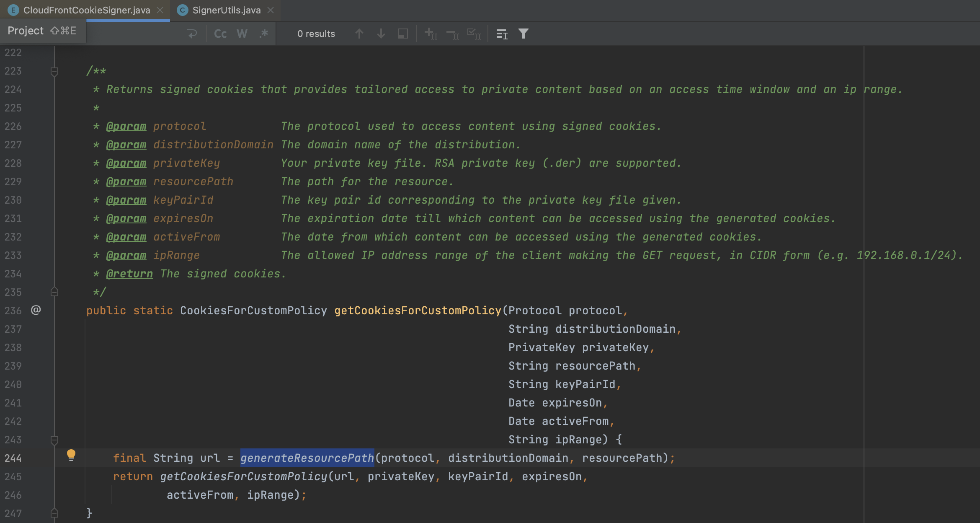Image resolution: width=980 pixels, height=523 pixels.
Task: Toggle Match Case (Cc) option
Action: click(220, 34)
